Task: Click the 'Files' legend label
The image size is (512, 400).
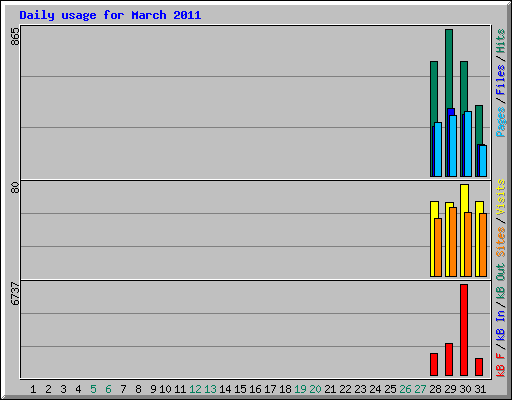Action: [501, 80]
